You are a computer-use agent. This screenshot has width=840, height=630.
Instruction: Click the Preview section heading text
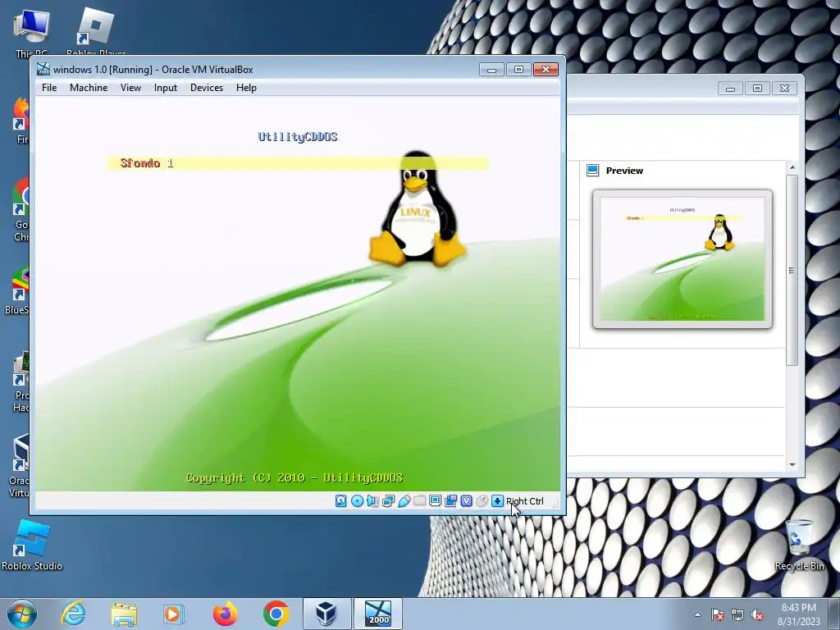pos(624,171)
